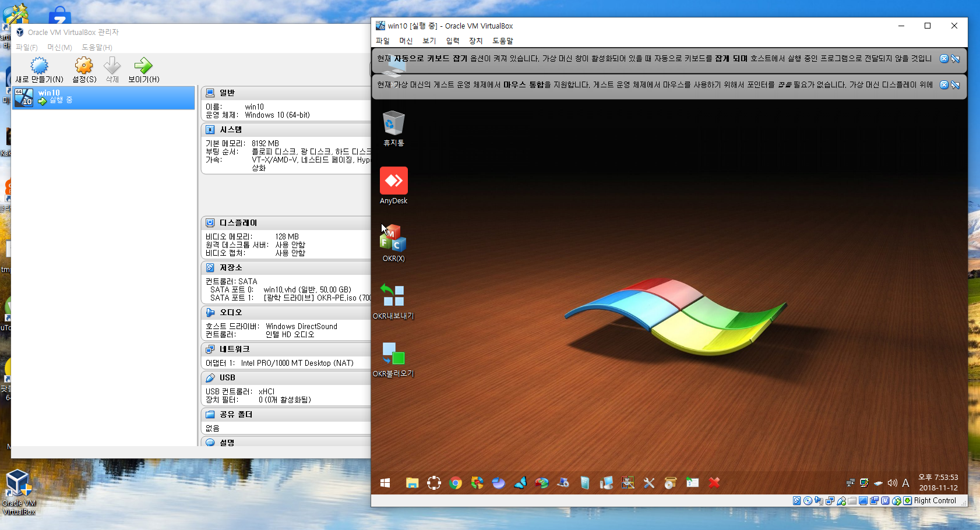Click hard disk activity status bar icon
Viewport: 980px width, 530px height.
point(796,501)
